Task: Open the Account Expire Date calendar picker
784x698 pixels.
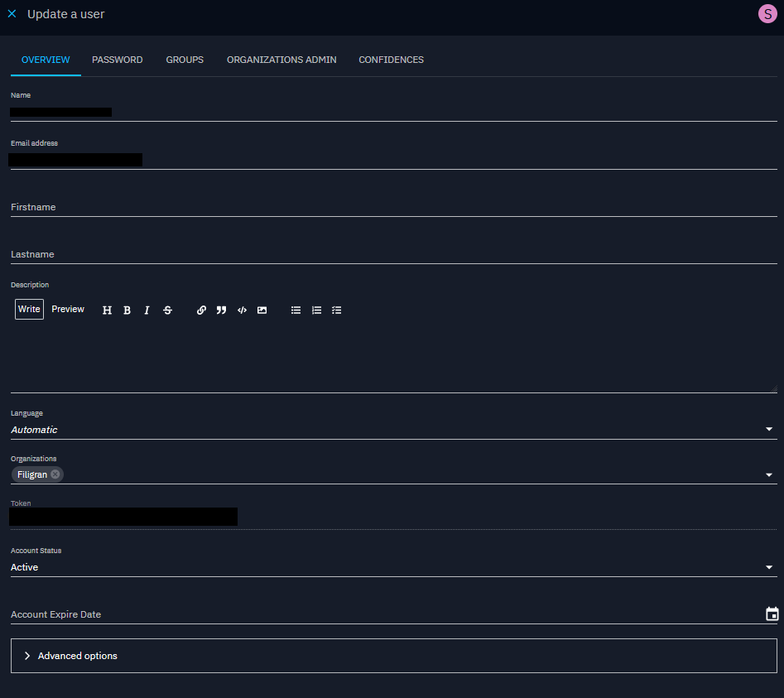Action: click(772, 614)
